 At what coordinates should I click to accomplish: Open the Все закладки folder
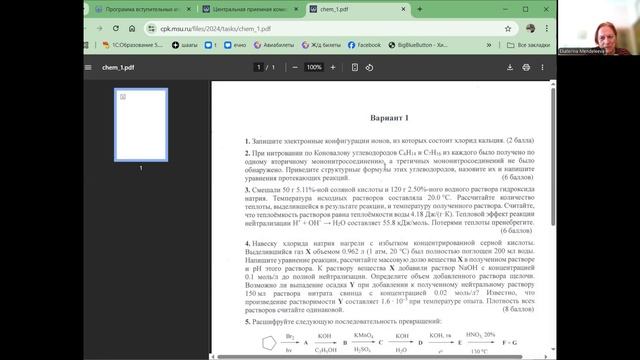point(528,45)
